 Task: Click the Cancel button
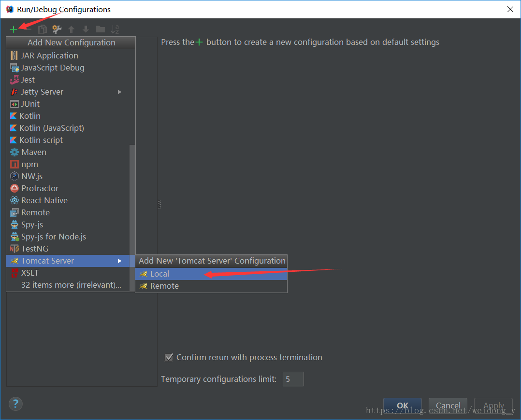[x=448, y=406]
